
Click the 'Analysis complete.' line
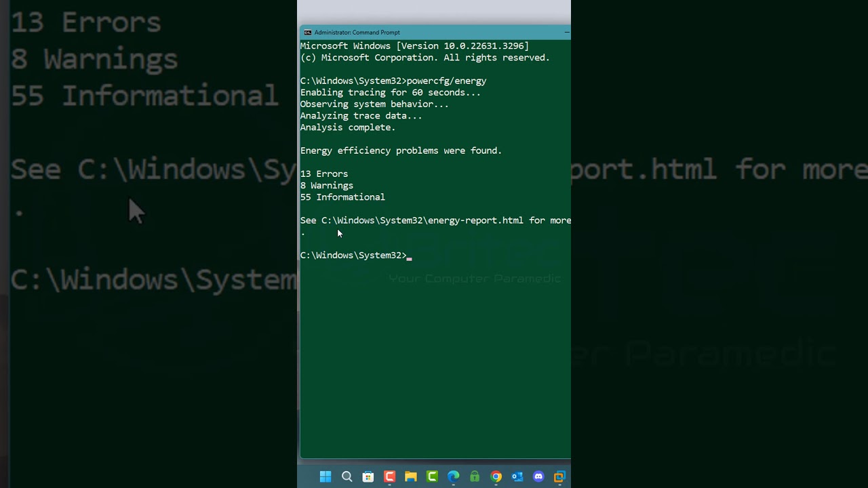348,127
